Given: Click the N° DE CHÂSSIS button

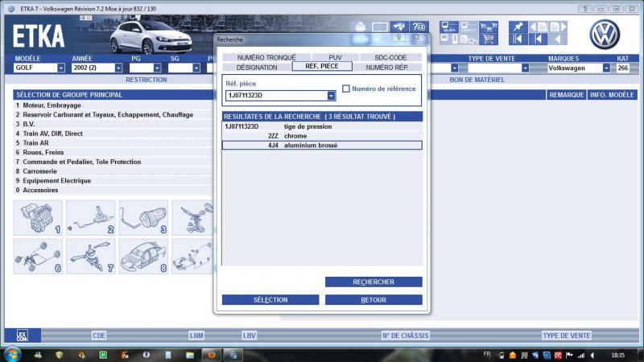Looking at the screenshot, I should [406, 335].
